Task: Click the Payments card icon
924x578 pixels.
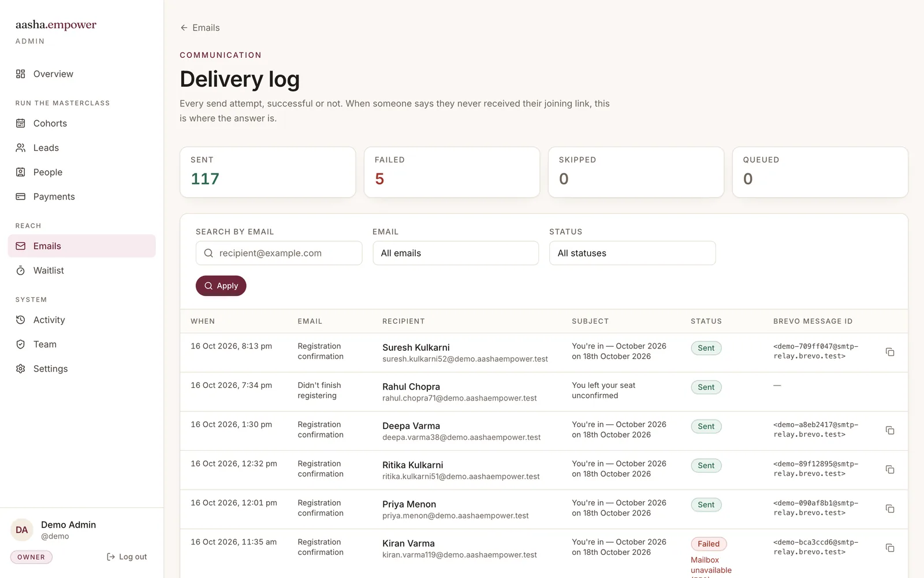Action: [21, 197]
